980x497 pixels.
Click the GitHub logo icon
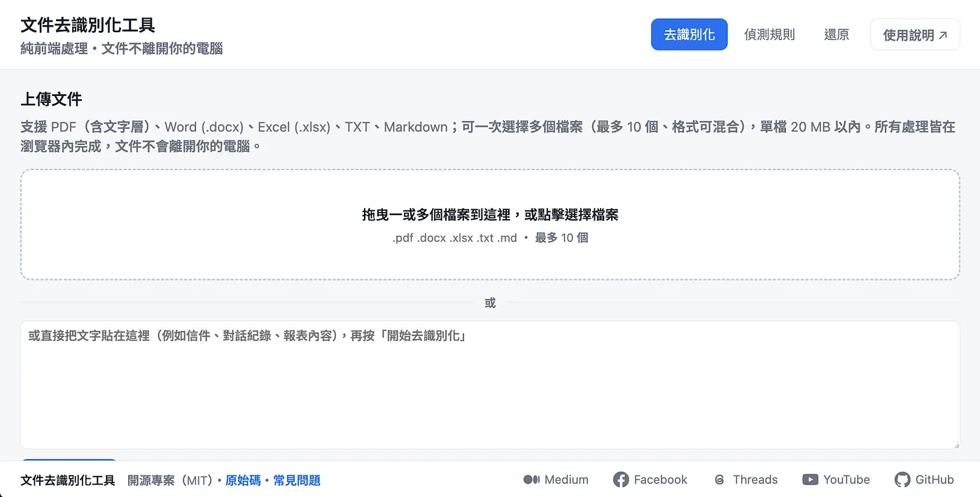903,479
